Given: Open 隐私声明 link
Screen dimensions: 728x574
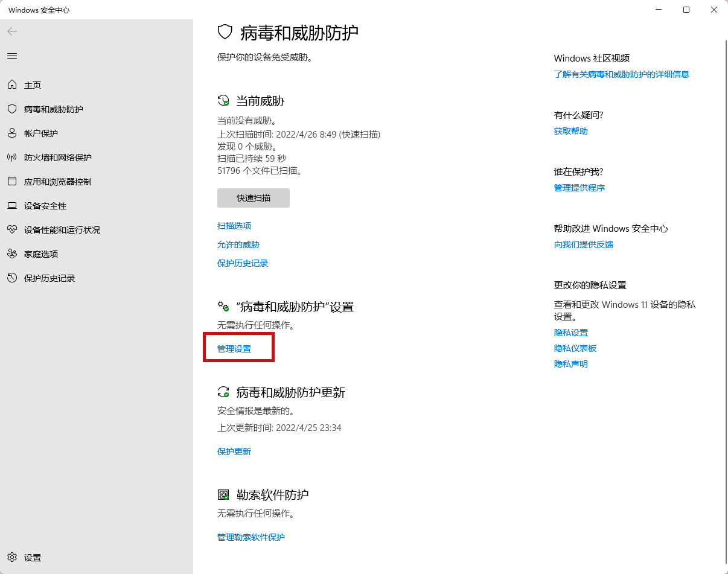Looking at the screenshot, I should (x=571, y=364).
